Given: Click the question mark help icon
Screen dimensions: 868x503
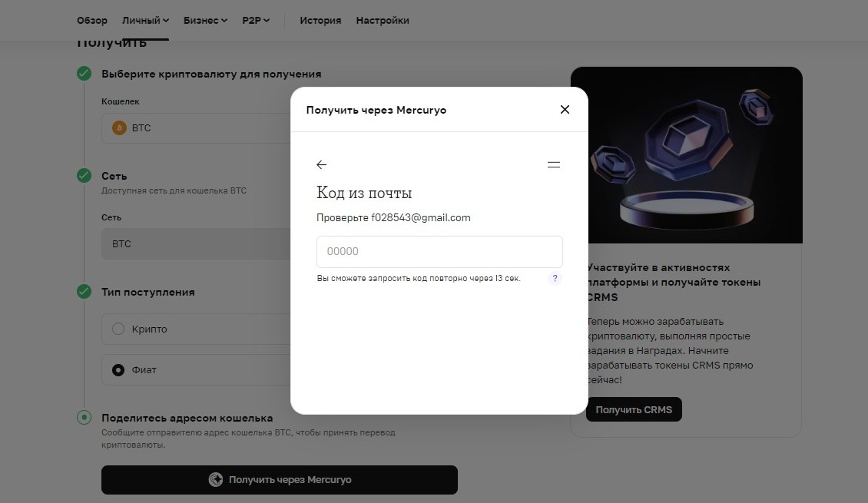Looking at the screenshot, I should click(x=555, y=278).
